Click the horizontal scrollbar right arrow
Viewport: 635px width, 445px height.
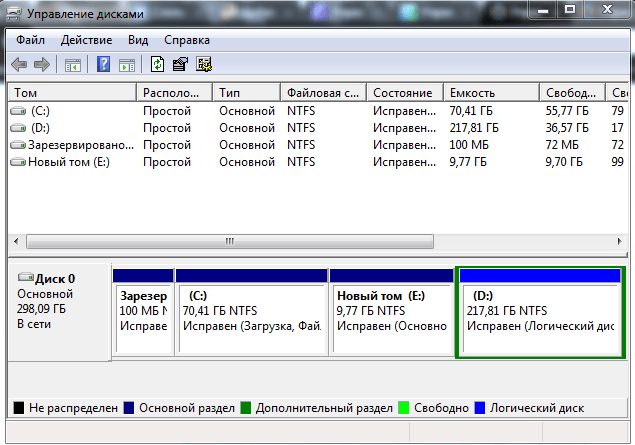pos(617,241)
